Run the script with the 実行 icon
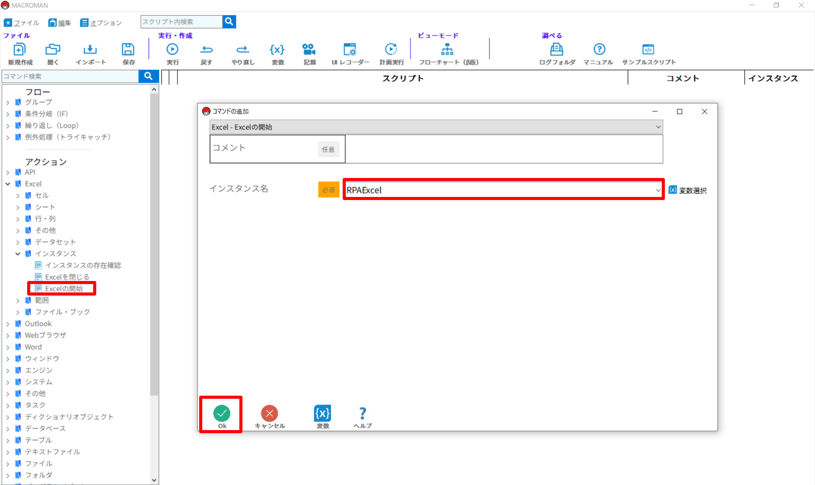The width and height of the screenshot is (815, 485). click(x=172, y=53)
